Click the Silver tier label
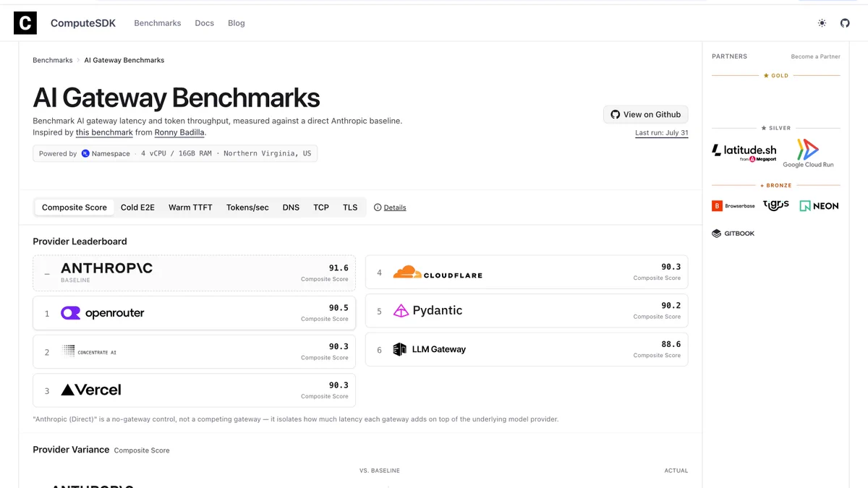 tap(776, 128)
